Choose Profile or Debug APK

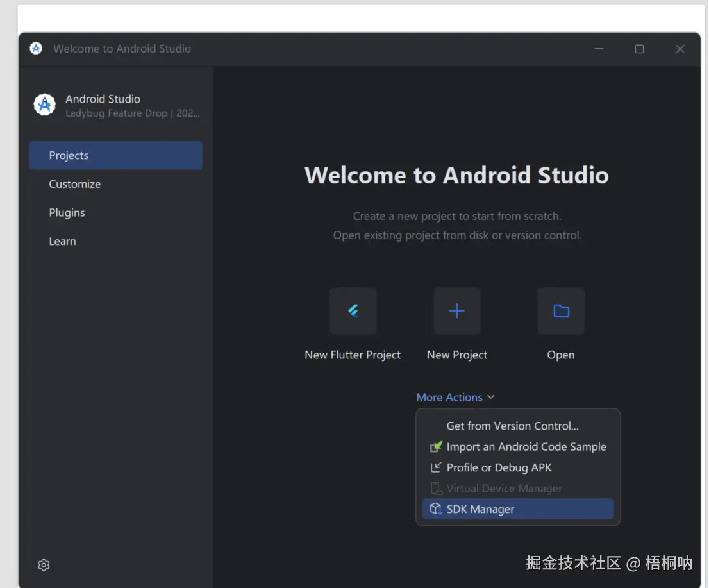[518, 467]
